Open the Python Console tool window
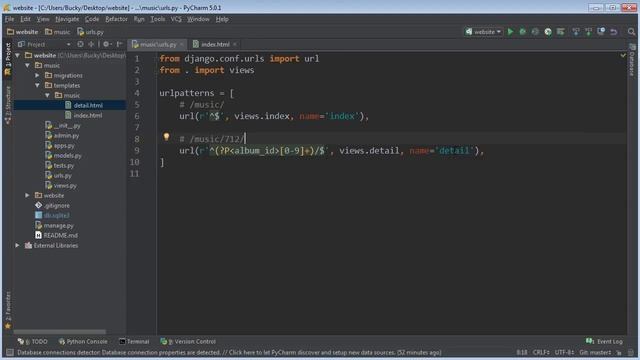640x360 pixels. [83, 341]
